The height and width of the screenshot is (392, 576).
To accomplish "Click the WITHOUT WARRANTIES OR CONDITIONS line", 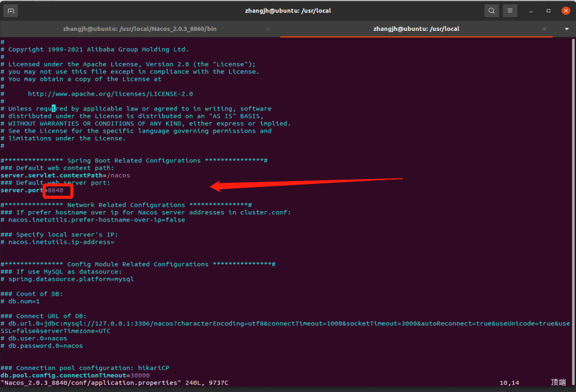I will (x=146, y=123).
